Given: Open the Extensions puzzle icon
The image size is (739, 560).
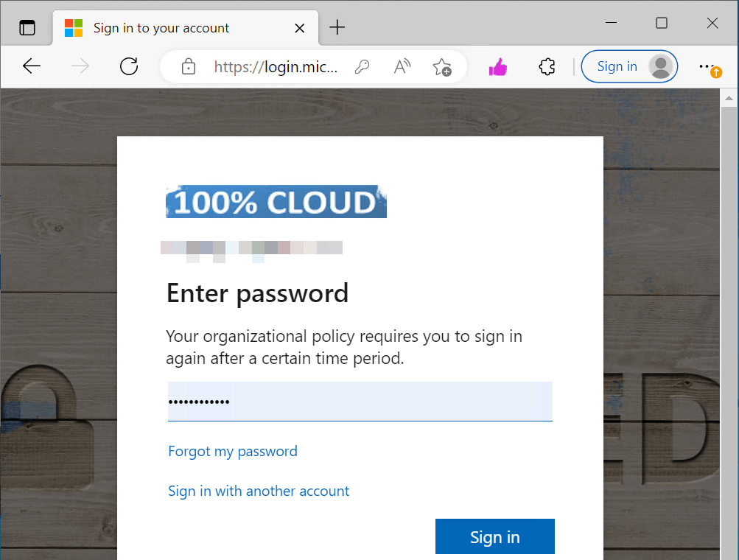Looking at the screenshot, I should (x=547, y=67).
